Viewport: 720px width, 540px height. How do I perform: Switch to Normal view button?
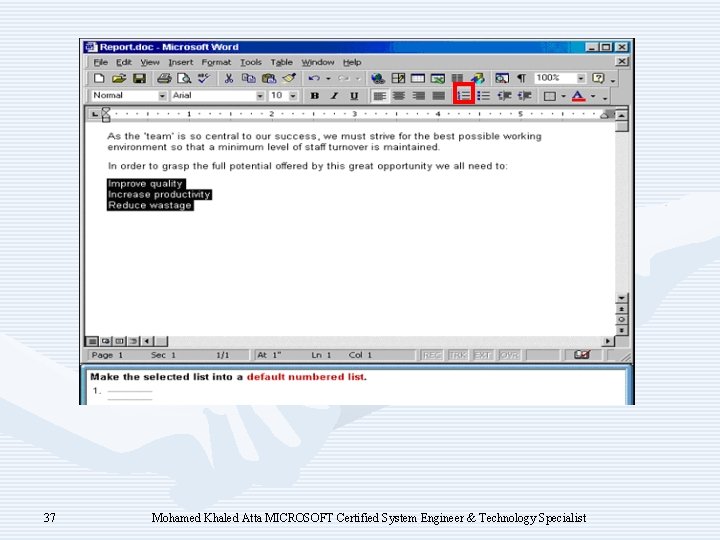click(x=92, y=341)
